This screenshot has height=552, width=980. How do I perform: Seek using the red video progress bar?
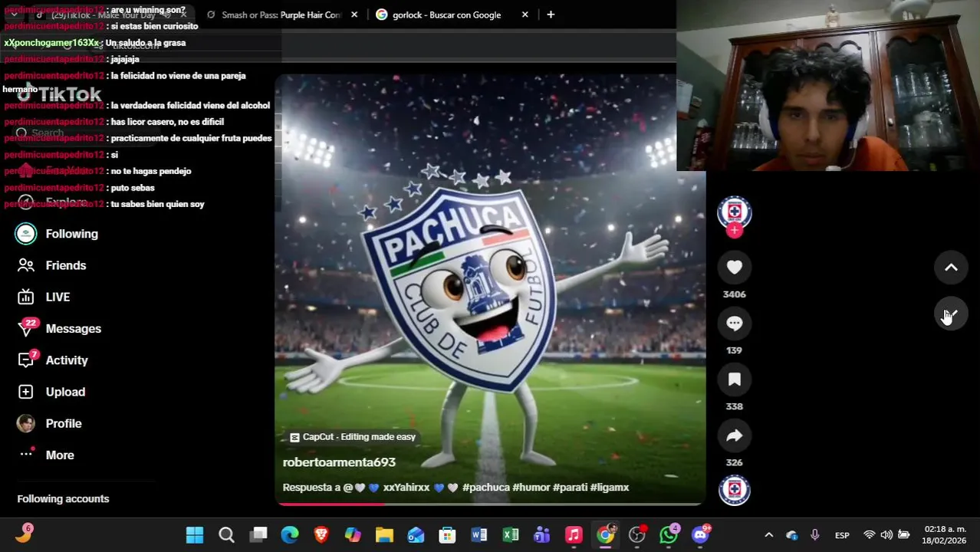490,504
